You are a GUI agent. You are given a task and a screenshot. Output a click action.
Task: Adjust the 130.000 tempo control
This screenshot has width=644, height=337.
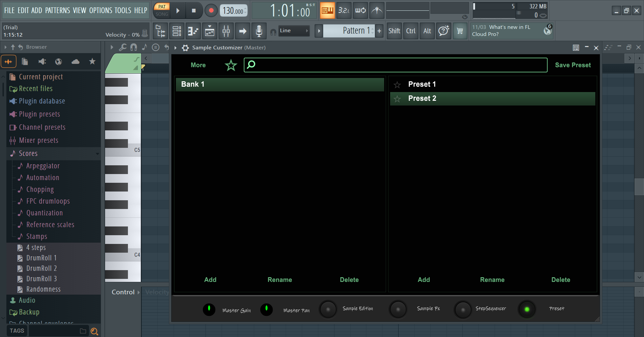click(x=233, y=10)
